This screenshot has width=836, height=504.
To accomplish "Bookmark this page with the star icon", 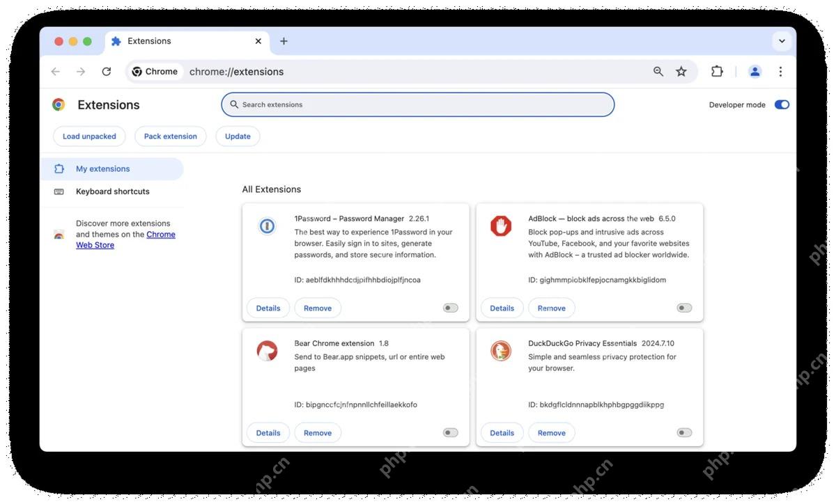I will click(x=681, y=72).
